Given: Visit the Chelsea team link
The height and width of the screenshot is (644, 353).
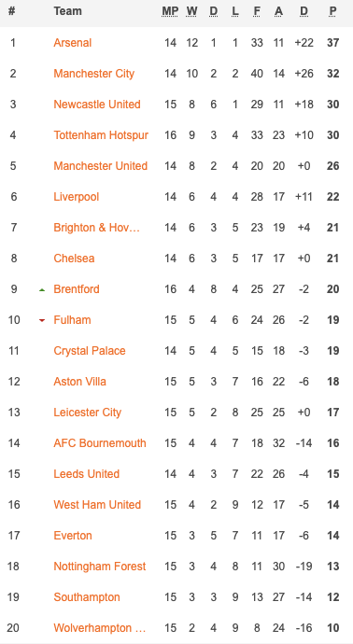Looking at the screenshot, I should [x=74, y=259].
